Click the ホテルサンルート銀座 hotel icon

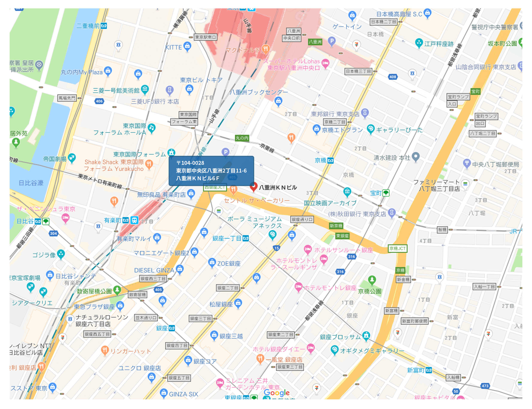coord(308,250)
